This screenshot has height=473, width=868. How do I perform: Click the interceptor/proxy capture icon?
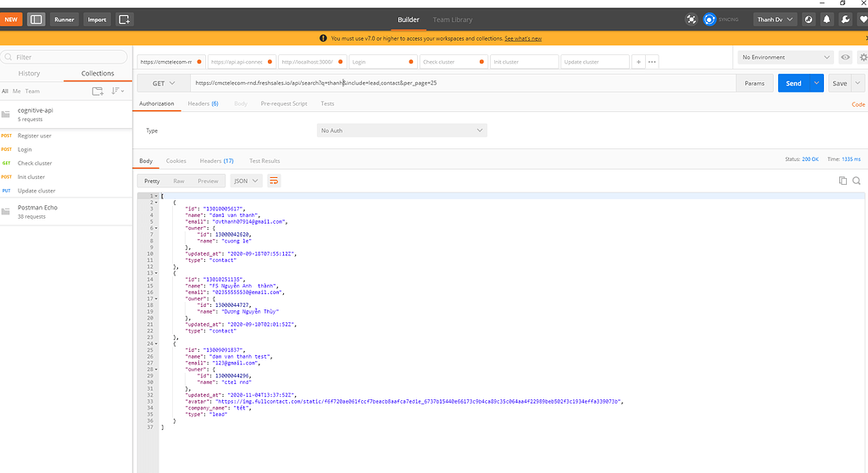691,19
